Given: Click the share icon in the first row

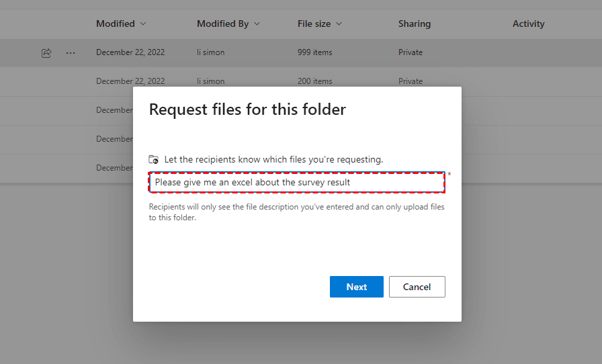Looking at the screenshot, I should [x=46, y=52].
